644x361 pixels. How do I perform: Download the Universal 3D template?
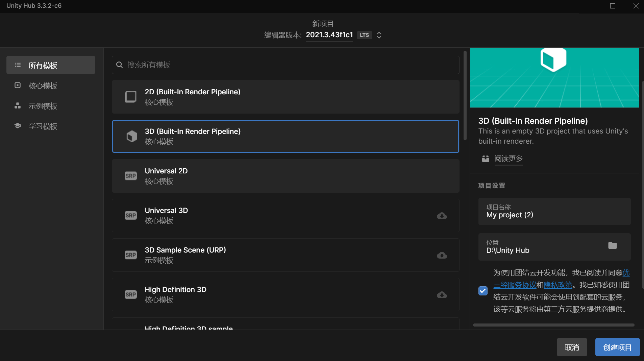pos(442,216)
